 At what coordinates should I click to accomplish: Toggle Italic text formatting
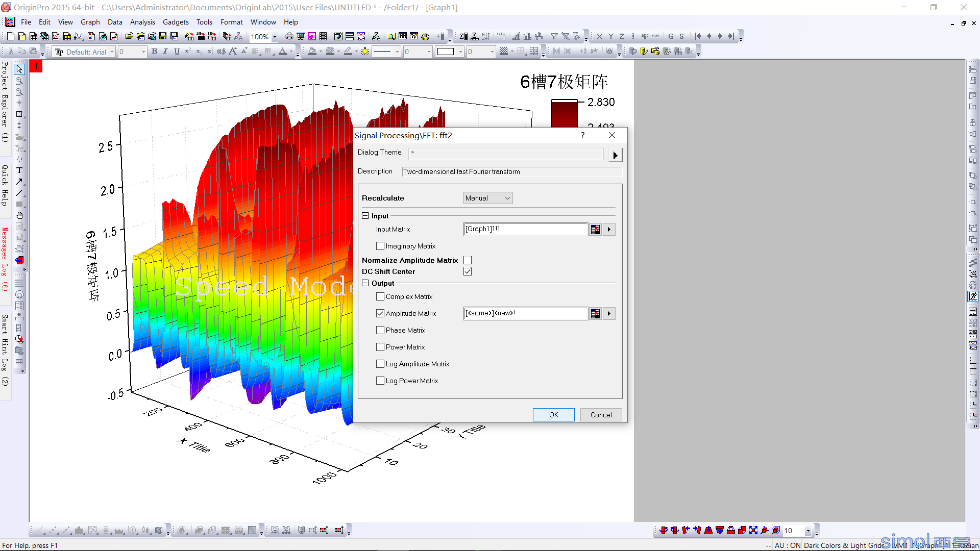[165, 52]
